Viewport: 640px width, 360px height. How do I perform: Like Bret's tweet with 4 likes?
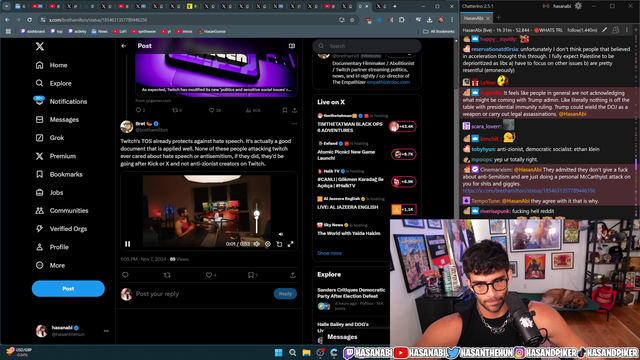point(211,275)
